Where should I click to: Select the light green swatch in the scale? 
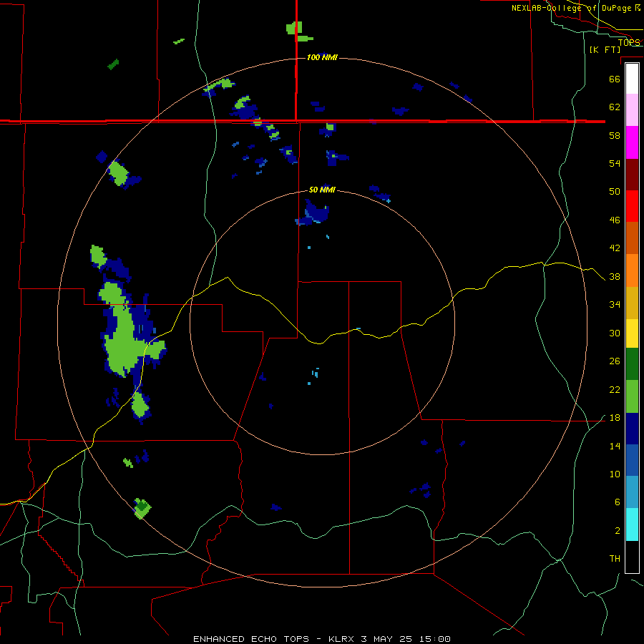(x=632, y=396)
